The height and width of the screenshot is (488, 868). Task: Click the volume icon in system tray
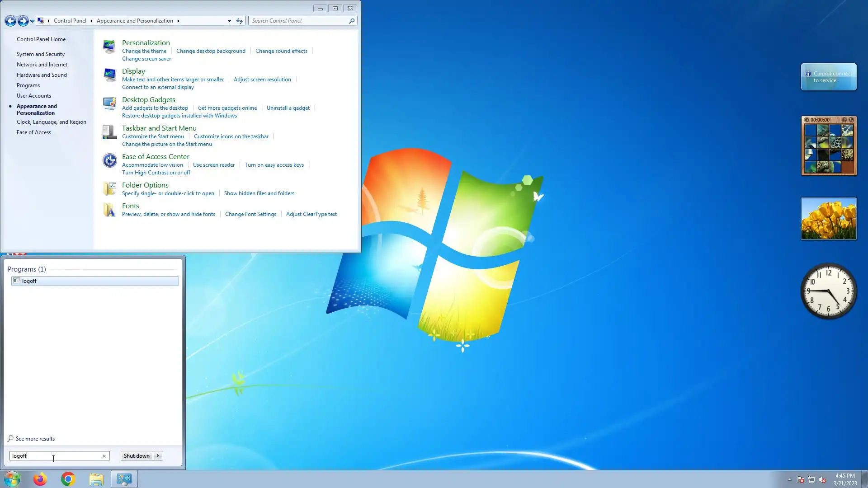point(822,480)
